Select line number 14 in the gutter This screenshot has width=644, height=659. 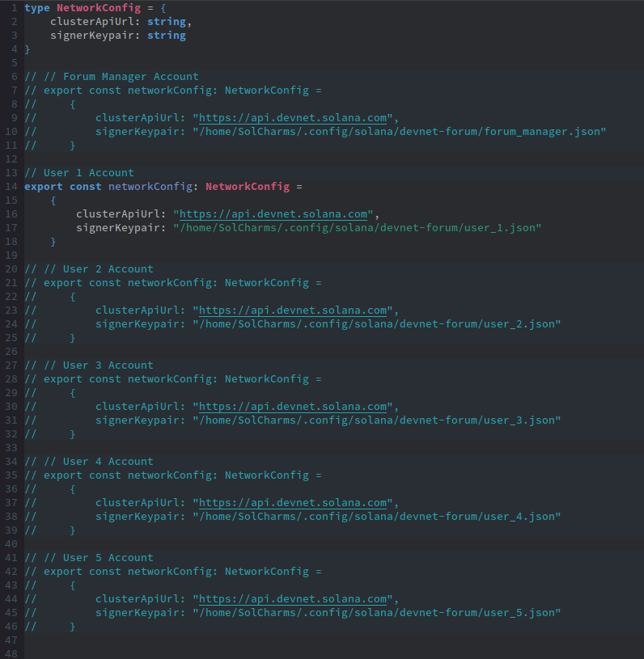[x=11, y=187]
